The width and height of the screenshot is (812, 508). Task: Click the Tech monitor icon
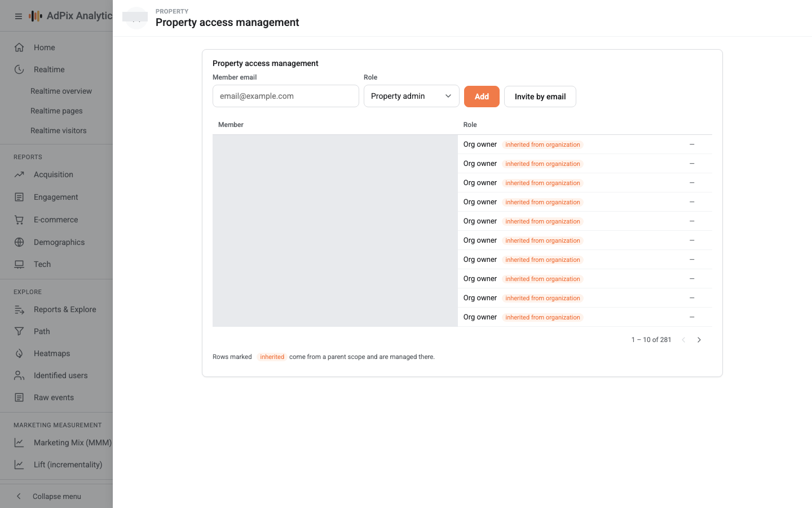pyautogui.click(x=19, y=264)
